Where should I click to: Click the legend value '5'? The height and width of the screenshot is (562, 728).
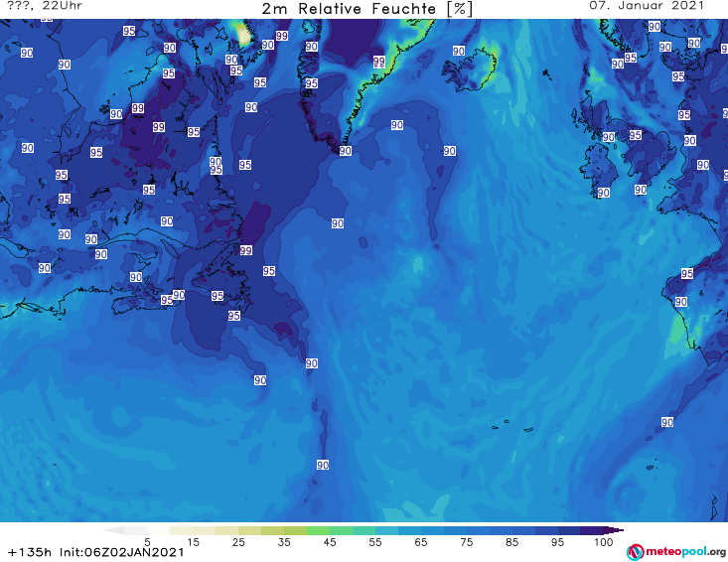click(147, 542)
